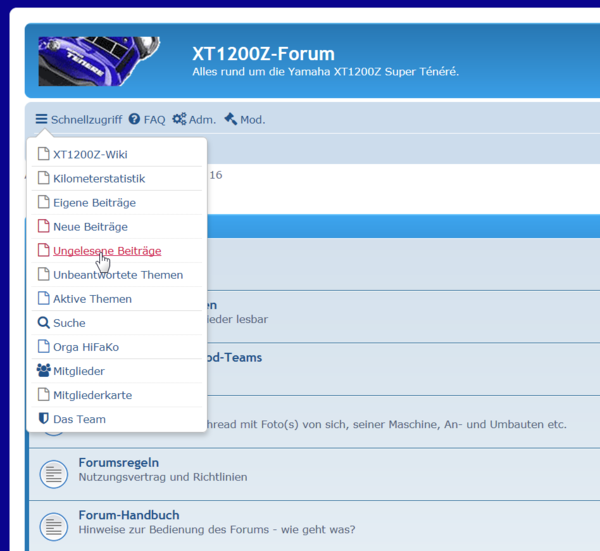Open Unbeantwortete Themen from menu

click(118, 275)
